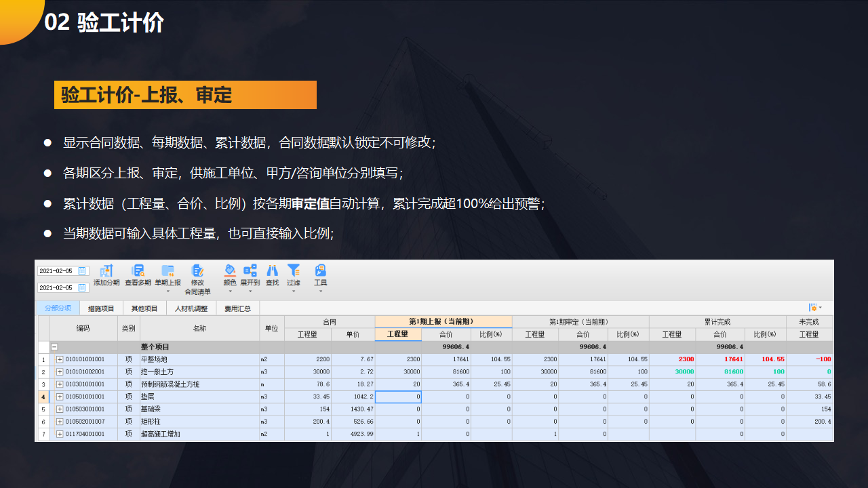Open the 人材机调整 tab
The image size is (868, 488).
191,308
